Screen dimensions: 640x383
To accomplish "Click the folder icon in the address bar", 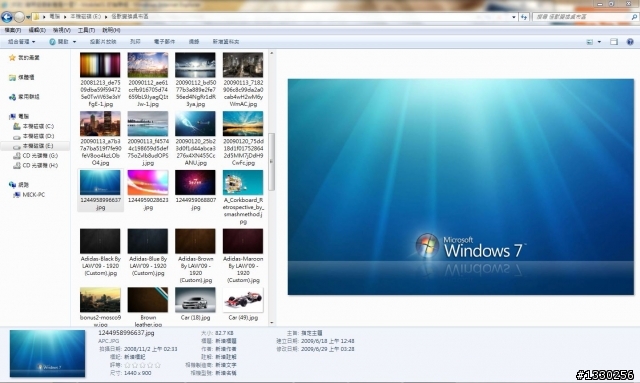I will 36,17.
